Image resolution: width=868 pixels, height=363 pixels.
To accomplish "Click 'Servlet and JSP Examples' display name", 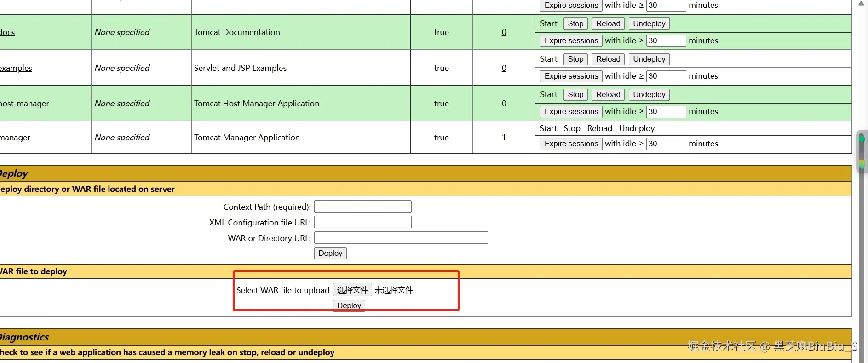I will tap(240, 68).
